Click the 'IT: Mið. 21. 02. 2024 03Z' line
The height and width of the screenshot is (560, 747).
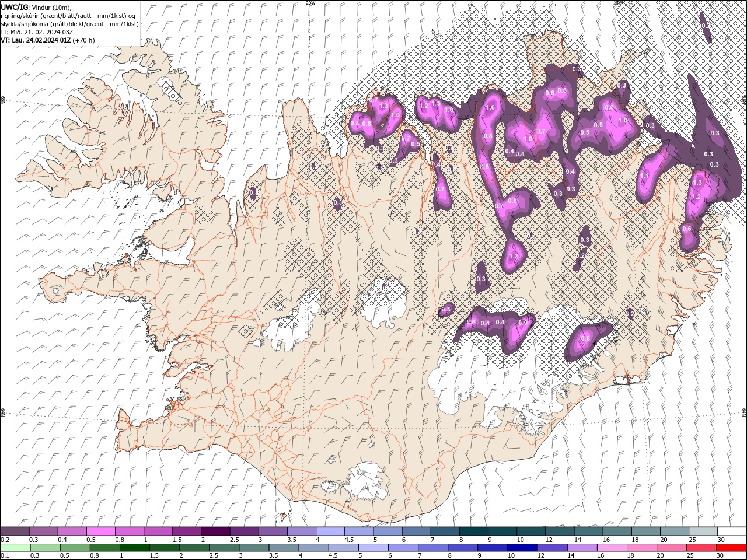(36, 32)
